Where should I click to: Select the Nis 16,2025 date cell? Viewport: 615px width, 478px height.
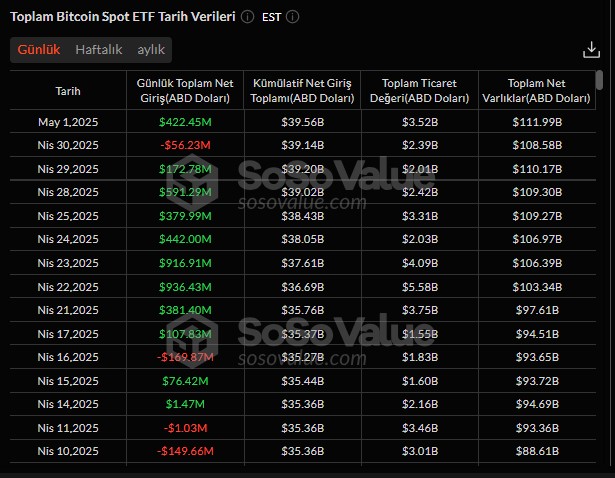[68, 357]
